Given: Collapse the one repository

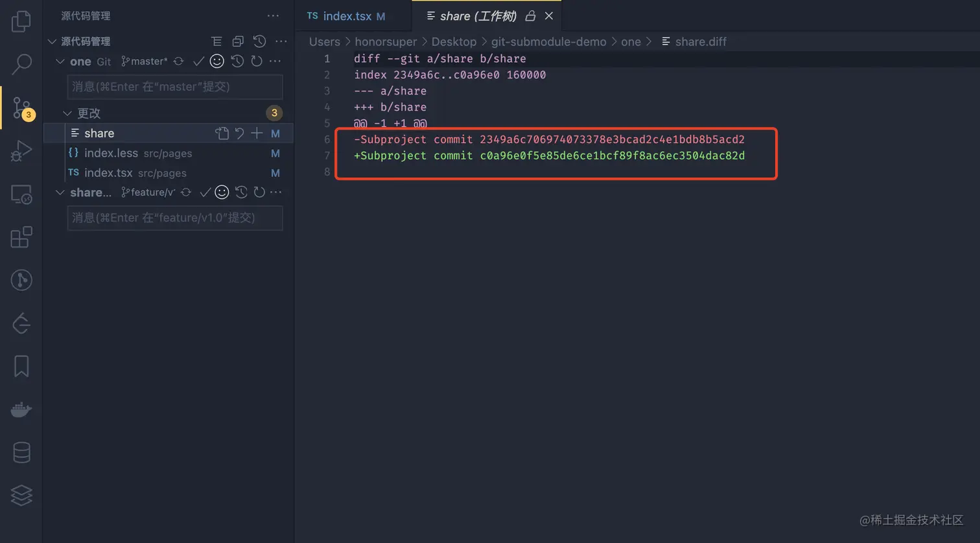Looking at the screenshot, I should pyautogui.click(x=60, y=62).
